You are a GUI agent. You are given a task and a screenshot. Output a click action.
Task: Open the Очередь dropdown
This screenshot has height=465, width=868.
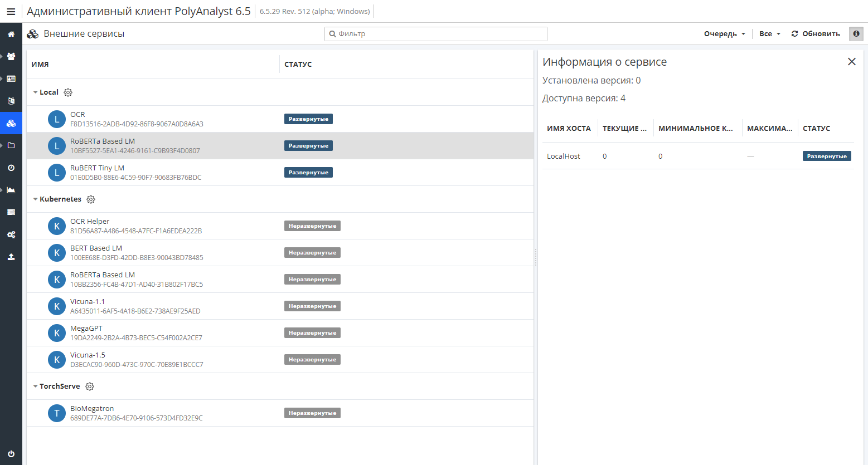724,34
